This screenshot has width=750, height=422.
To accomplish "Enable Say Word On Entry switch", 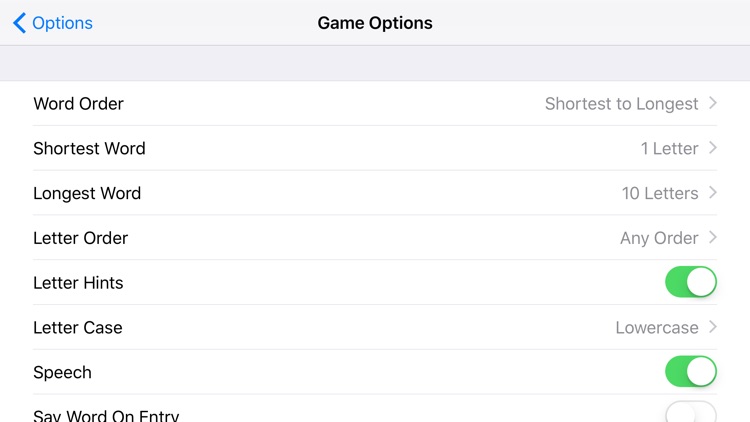I will pos(691,412).
